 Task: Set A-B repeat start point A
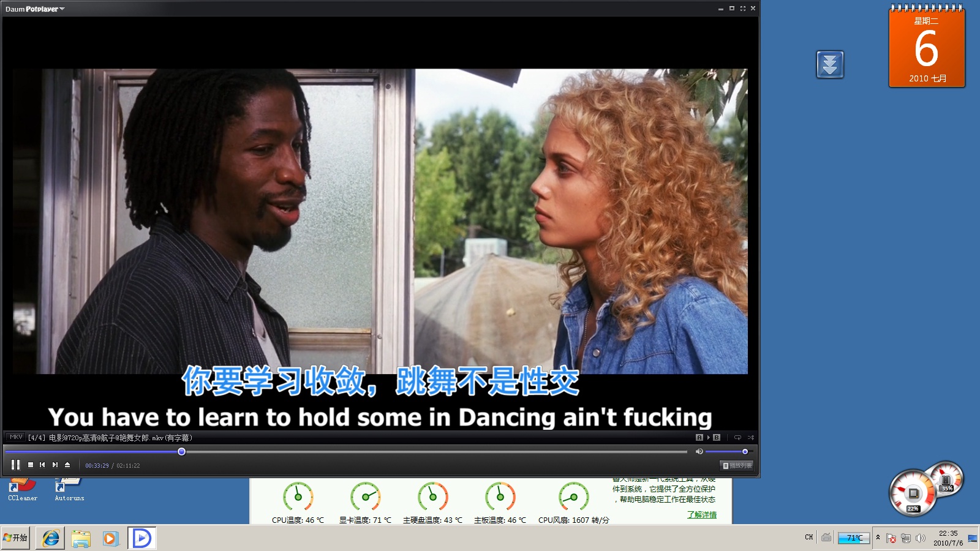point(699,438)
